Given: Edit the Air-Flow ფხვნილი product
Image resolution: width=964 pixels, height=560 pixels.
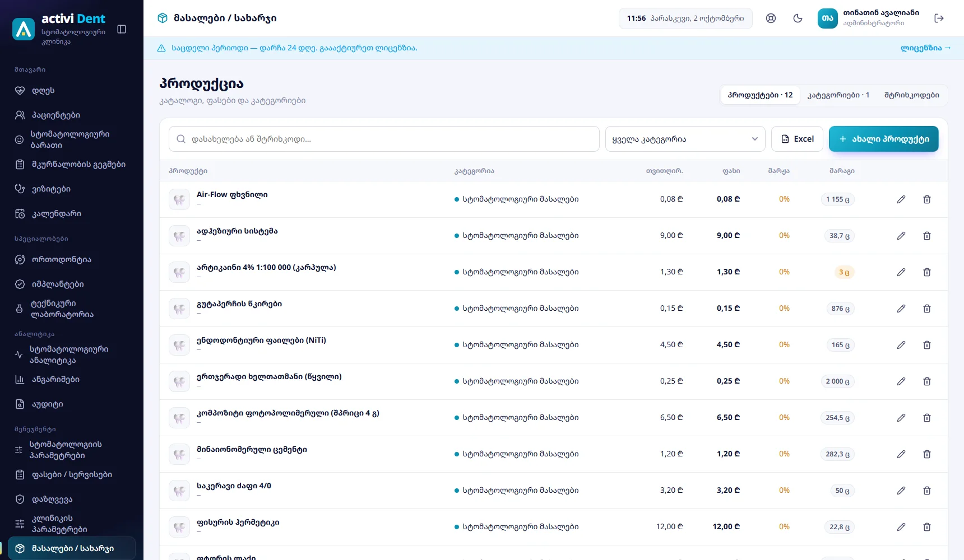Looking at the screenshot, I should point(901,199).
